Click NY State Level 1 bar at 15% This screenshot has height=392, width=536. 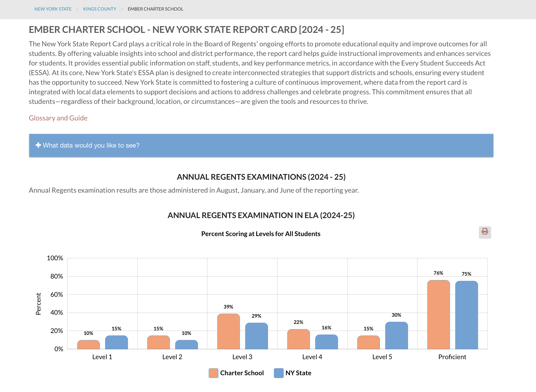click(116, 342)
